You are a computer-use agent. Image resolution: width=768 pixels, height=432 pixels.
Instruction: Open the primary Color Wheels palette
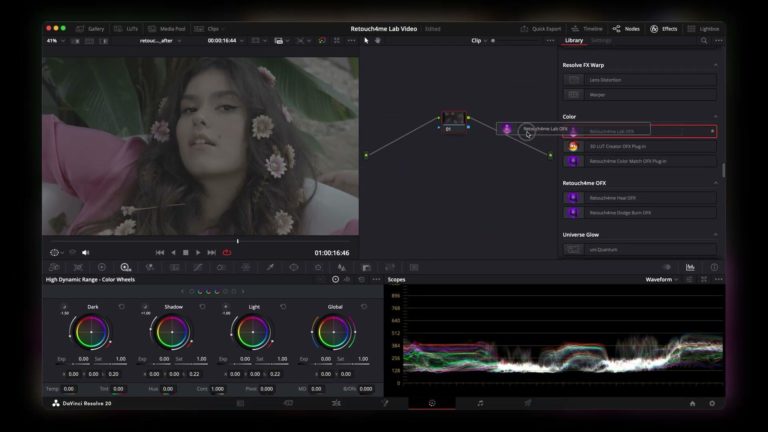[102, 267]
